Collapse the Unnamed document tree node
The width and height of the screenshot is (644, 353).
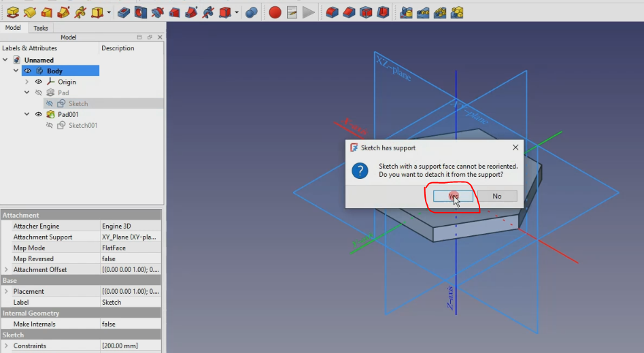5,60
